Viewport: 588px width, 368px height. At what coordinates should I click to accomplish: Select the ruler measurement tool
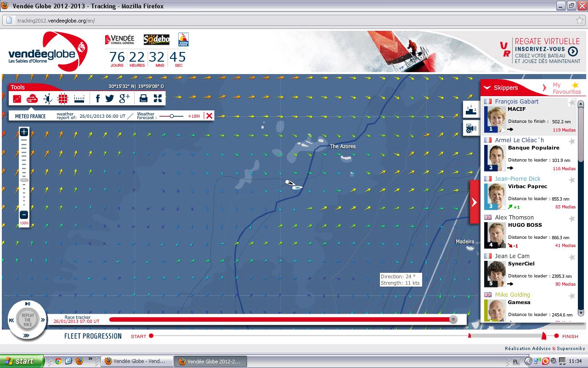(x=79, y=98)
